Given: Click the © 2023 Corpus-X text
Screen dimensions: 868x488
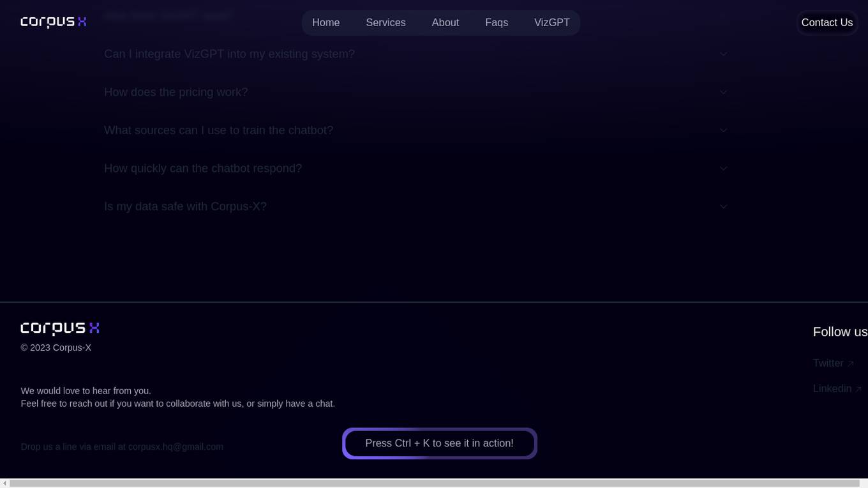Looking at the screenshot, I should (56, 347).
